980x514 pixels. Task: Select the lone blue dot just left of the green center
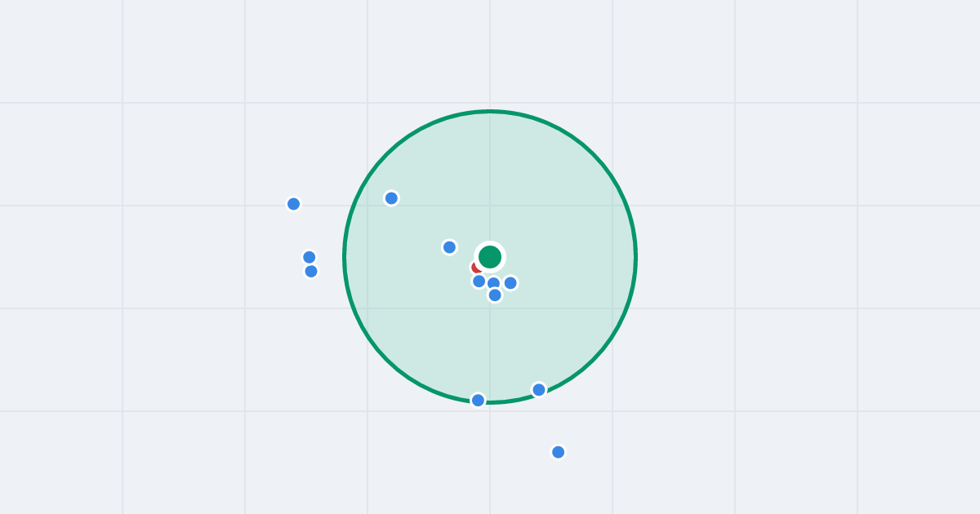(449, 247)
